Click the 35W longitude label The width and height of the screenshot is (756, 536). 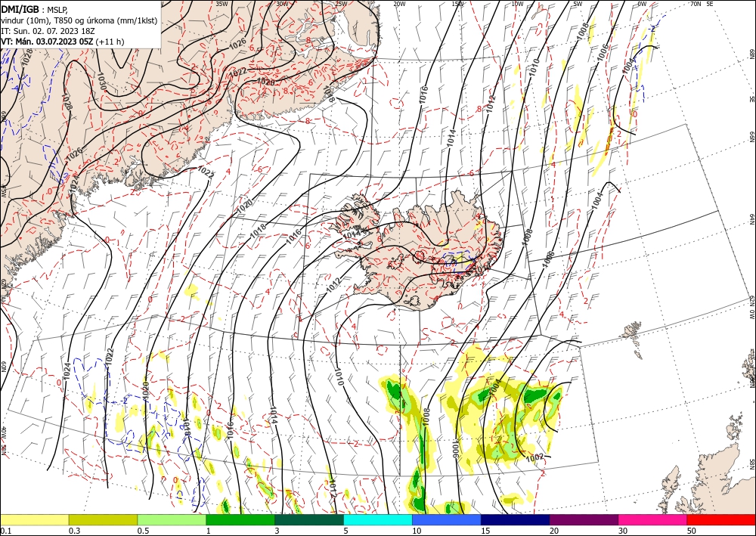coord(222,4)
